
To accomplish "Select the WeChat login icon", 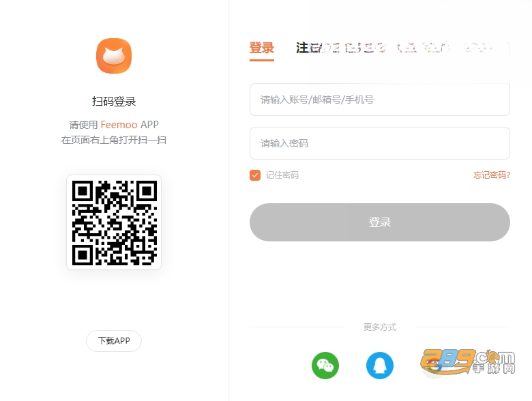I will tap(325, 366).
